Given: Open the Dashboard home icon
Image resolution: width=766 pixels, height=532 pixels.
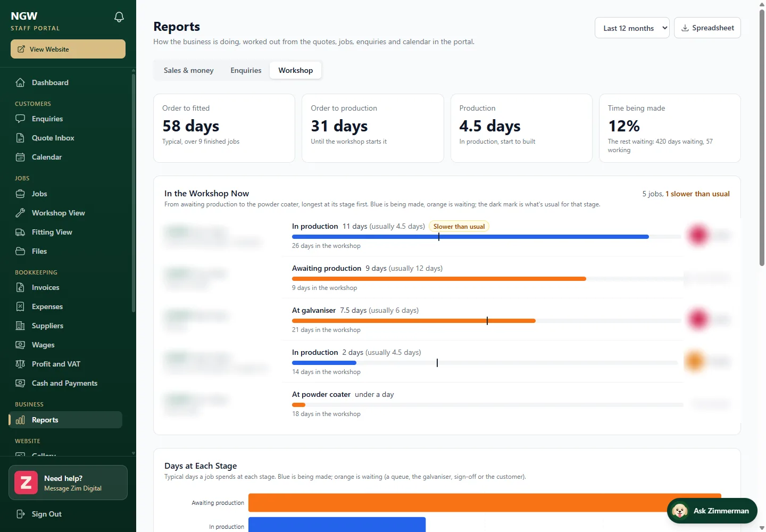Looking at the screenshot, I should click(20, 82).
